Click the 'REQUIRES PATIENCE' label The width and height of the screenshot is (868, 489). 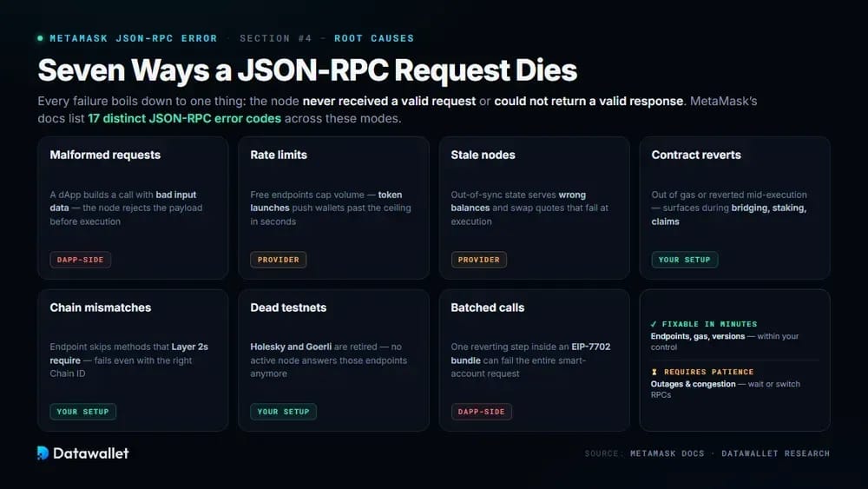(708, 372)
